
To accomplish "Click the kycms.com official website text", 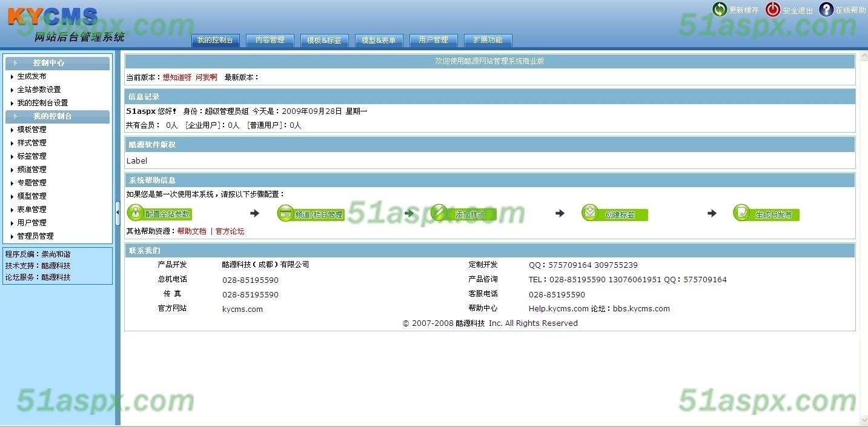I will pyautogui.click(x=242, y=309).
